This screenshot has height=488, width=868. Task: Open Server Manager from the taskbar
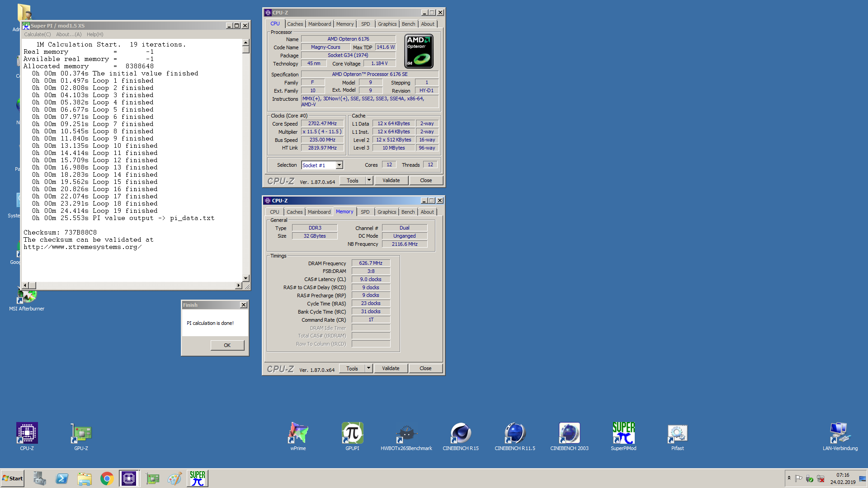(40, 479)
